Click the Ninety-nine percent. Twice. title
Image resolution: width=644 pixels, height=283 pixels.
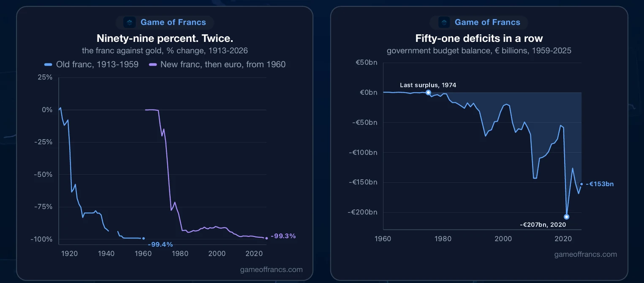(x=165, y=38)
